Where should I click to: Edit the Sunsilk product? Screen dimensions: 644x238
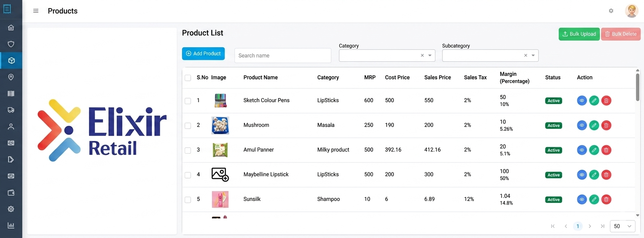594,199
